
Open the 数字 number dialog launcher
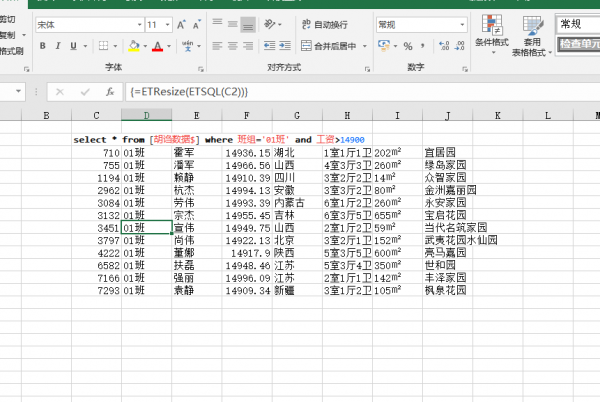465,69
